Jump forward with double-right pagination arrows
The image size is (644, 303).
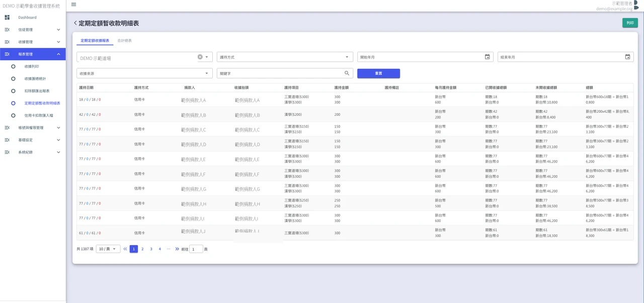177,249
